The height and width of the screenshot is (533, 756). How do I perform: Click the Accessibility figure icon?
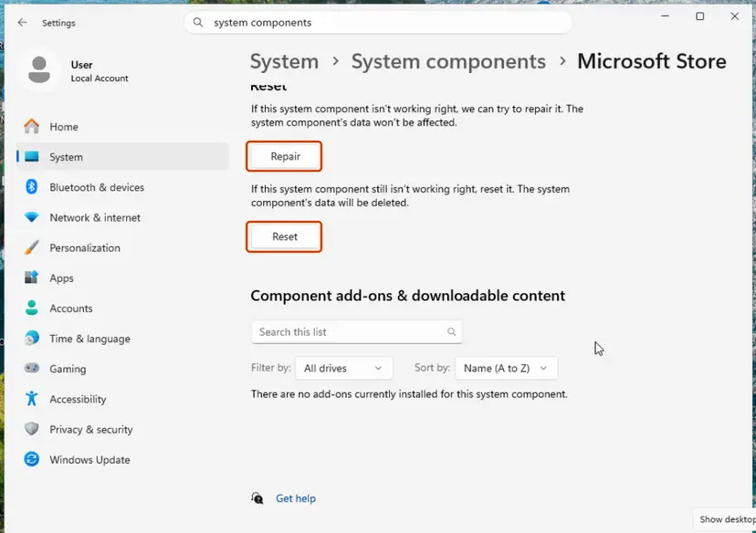[32, 399]
